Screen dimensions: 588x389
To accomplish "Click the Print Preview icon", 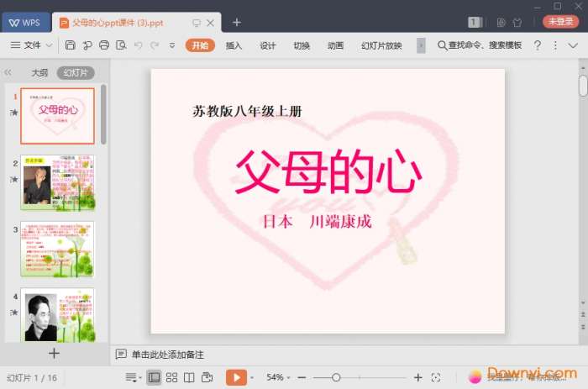I will (x=121, y=45).
